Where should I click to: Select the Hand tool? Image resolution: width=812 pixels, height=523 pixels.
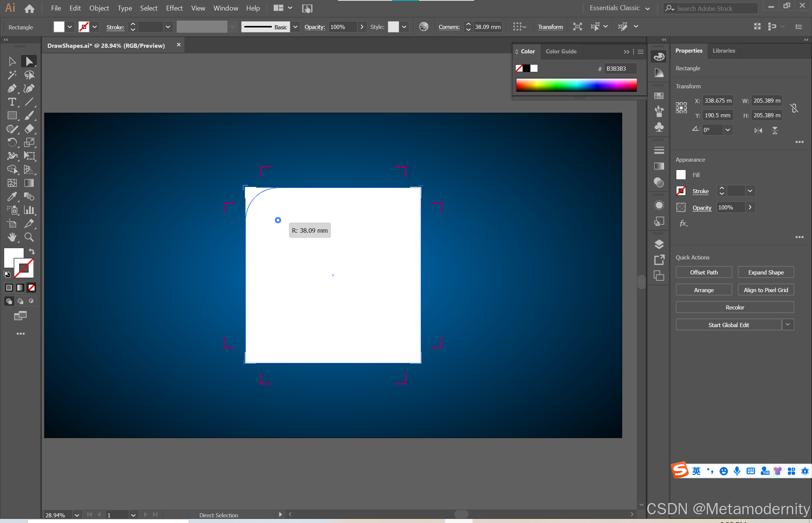coord(12,237)
